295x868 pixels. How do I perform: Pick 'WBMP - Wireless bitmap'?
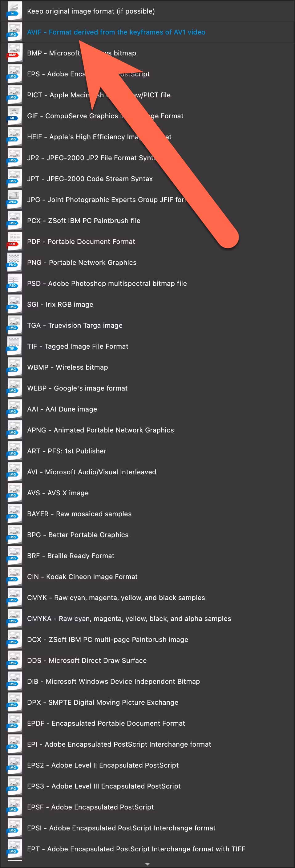147,367
